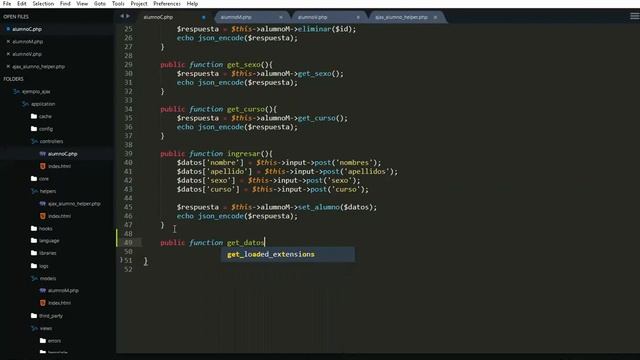Click the OPEN FILES sidebar heading
The image size is (640, 360).
coord(16,16)
